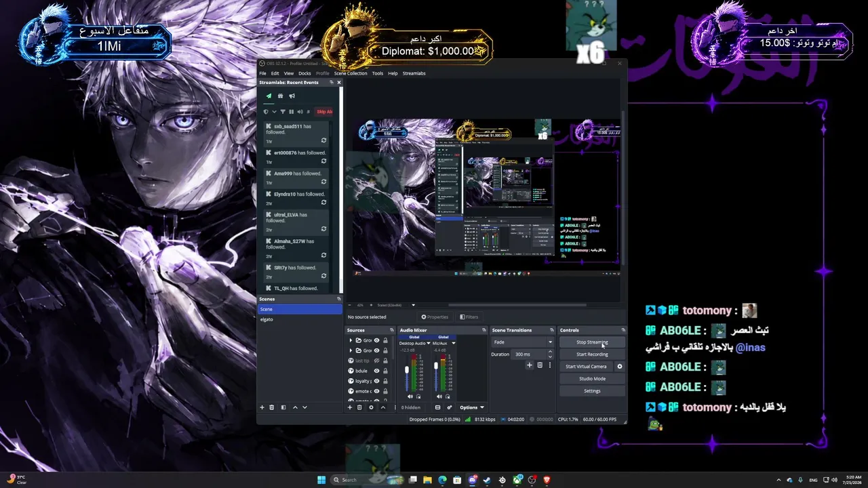Open Audio Mixer Options dropdown
Viewport: 868px width, 488px height.
pyautogui.click(x=472, y=407)
